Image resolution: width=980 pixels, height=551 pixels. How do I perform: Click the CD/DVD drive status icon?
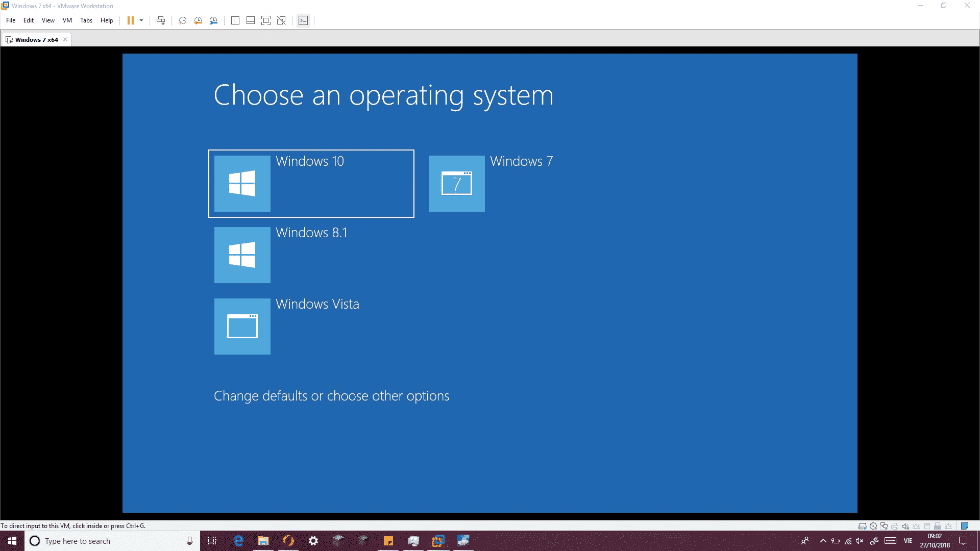click(873, 526)
